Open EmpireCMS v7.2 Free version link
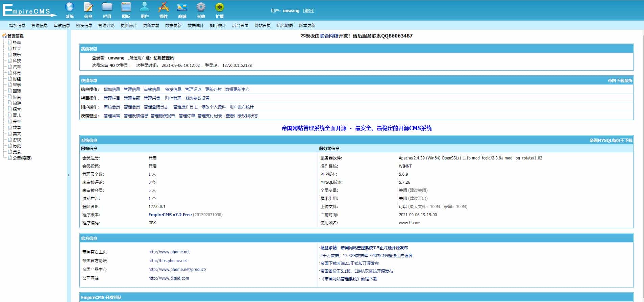644x302 pixels. tap(170, 215)
